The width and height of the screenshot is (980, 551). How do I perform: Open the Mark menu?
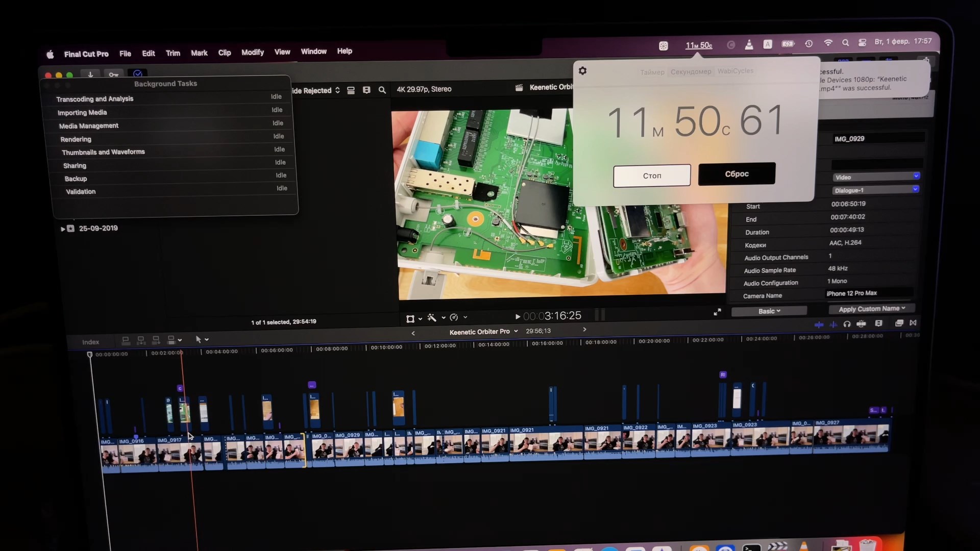(199, 53)
